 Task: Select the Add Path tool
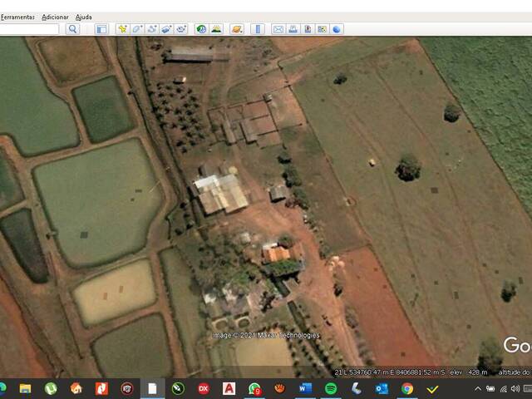[152, 29]
